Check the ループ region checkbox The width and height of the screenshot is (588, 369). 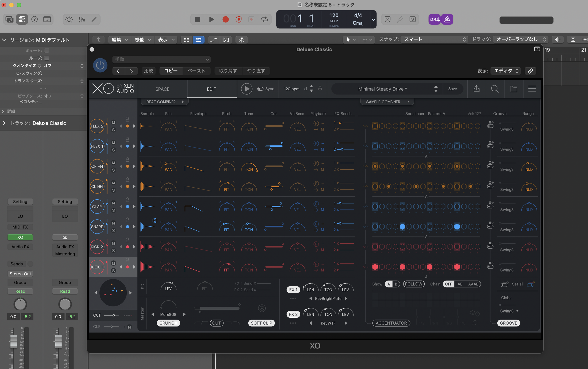(x=47, y=58)
